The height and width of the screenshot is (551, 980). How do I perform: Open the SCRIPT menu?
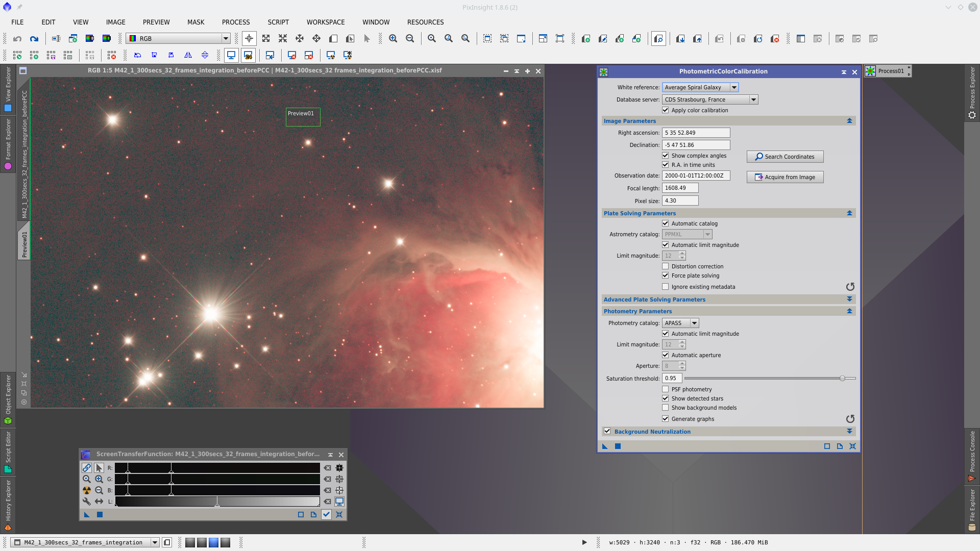[278, 22]
